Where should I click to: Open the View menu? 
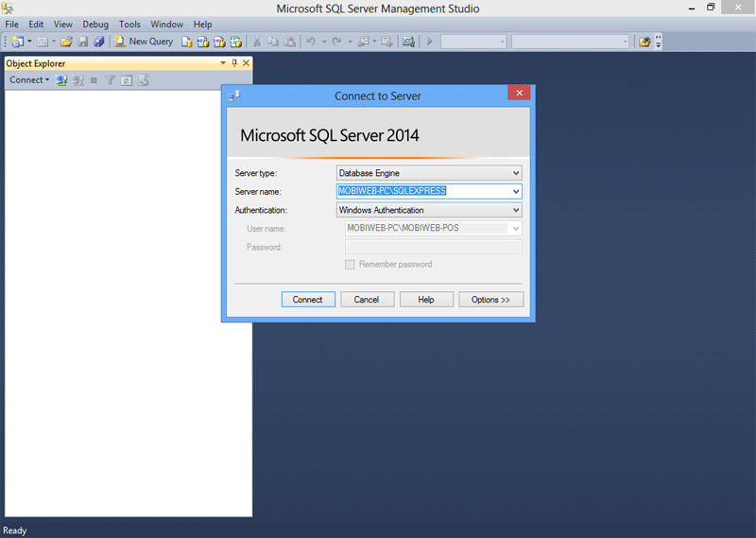click(x=63, y=25)
